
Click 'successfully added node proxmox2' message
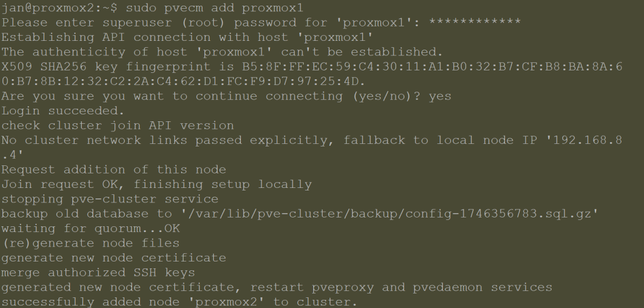179,302
